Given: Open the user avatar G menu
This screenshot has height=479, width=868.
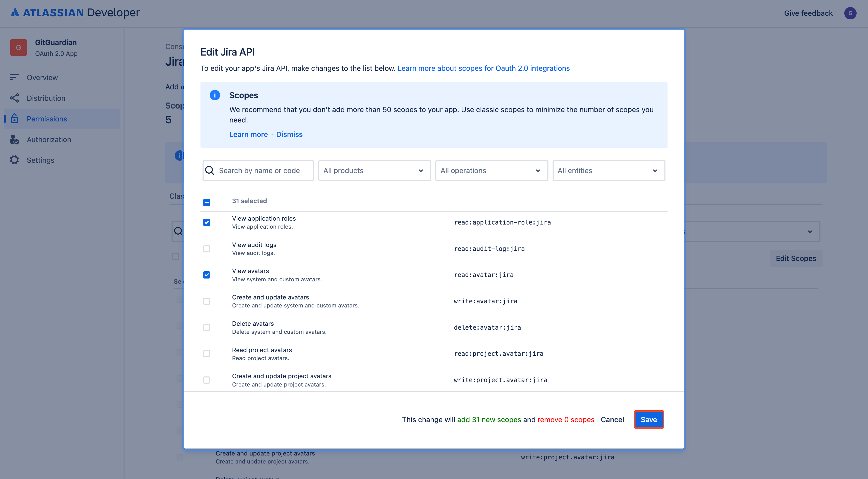Looking at the screenshot, I should pos(850,13).
